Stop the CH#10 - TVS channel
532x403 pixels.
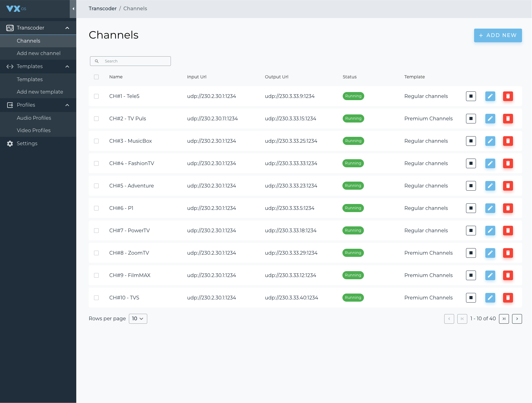point(471,298)
